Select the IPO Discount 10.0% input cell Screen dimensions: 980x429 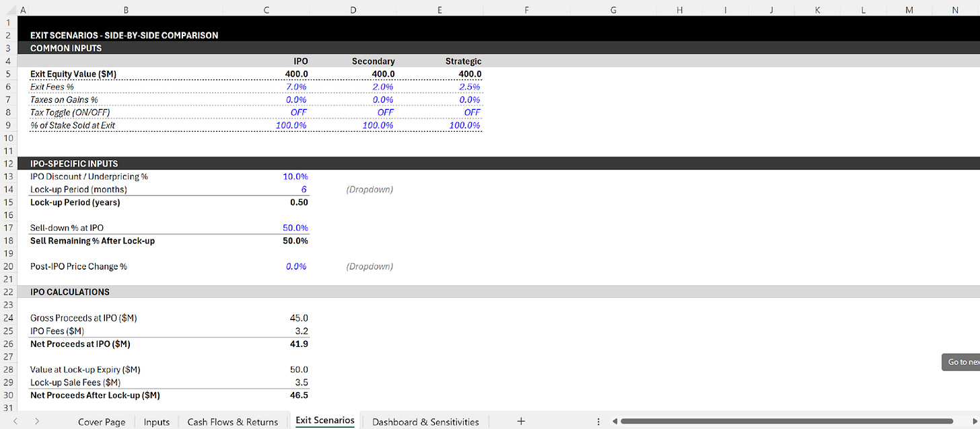(295, 176)
